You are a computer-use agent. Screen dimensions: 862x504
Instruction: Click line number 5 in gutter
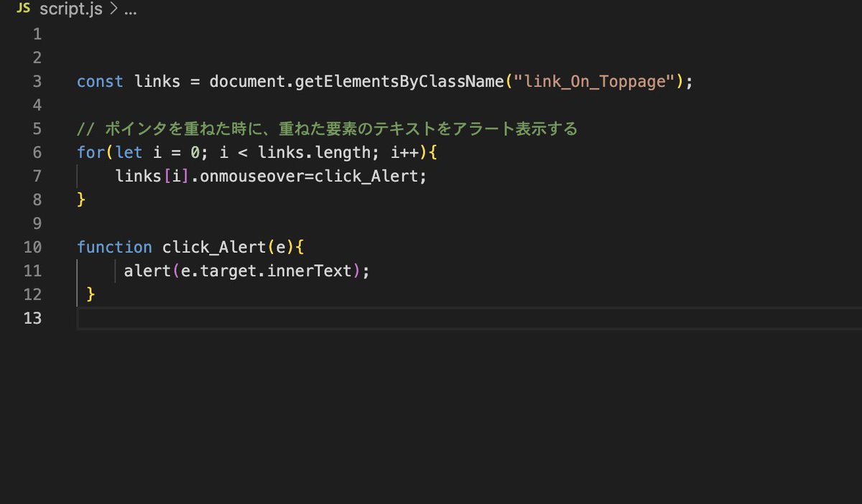(x=37, y=129)
